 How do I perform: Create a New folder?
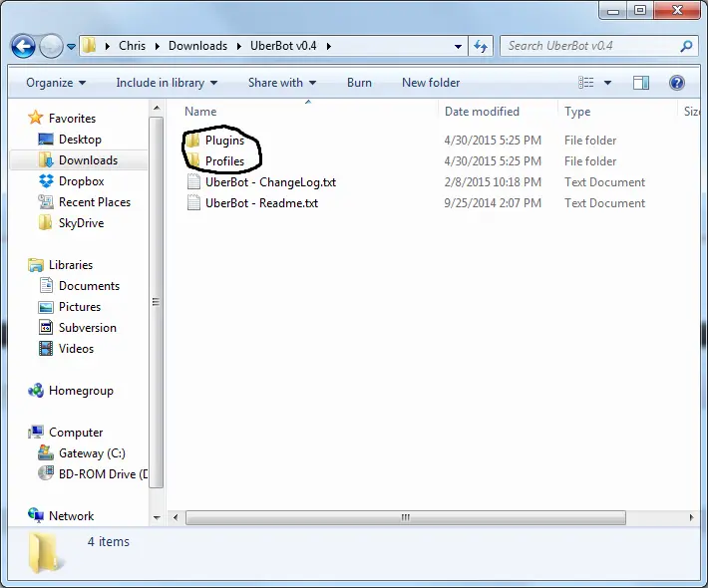point(431,83)
